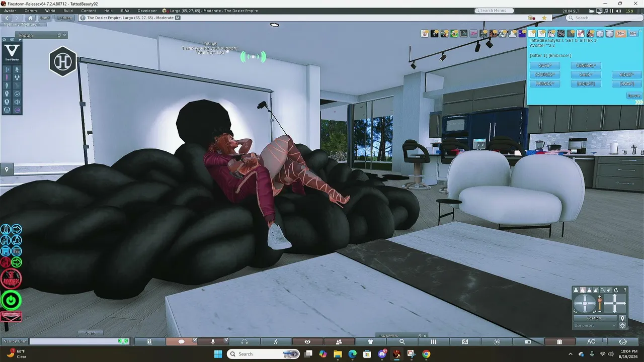Click the Windows Start button
This screenshot has height=362, width=644.
tap(218, 354)
